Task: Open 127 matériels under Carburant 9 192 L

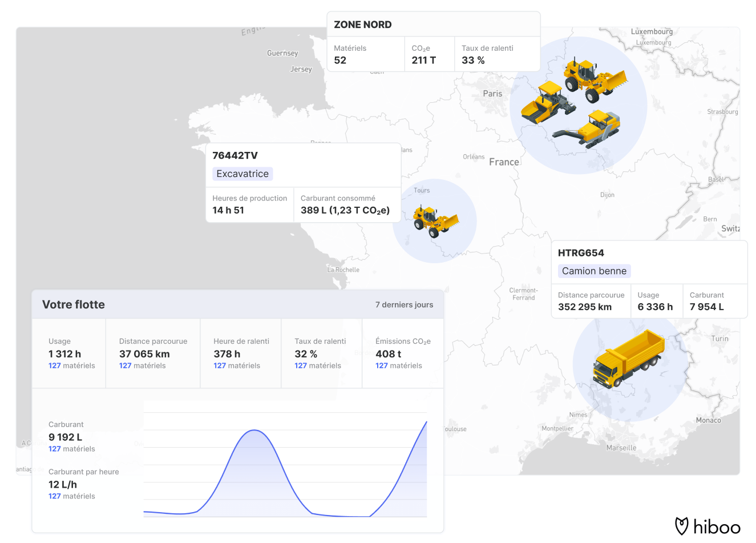Action: tap(72, 449)
